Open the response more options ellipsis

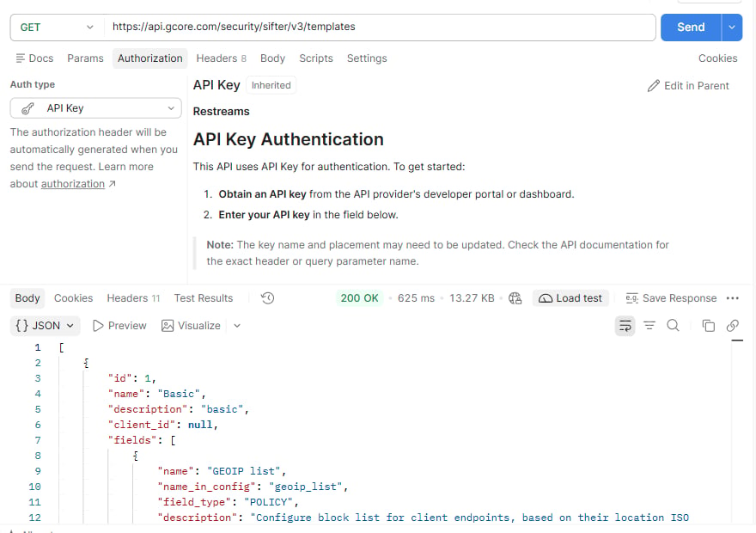tap(732, 298)
